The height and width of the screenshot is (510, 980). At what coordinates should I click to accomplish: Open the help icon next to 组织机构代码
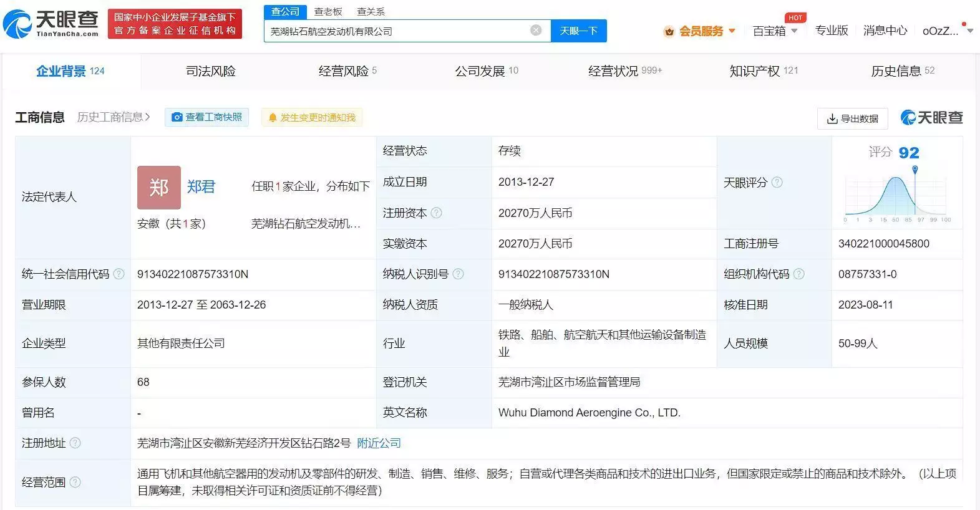click(x=798, y=274)
